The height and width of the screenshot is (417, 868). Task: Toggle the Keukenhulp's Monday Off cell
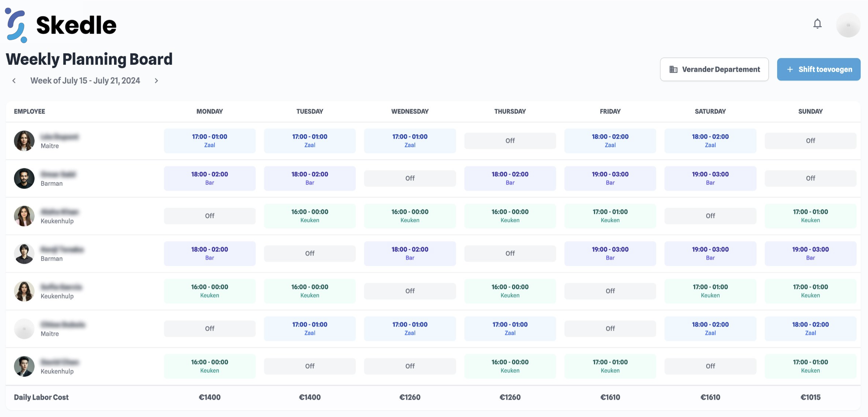(210, 216)
